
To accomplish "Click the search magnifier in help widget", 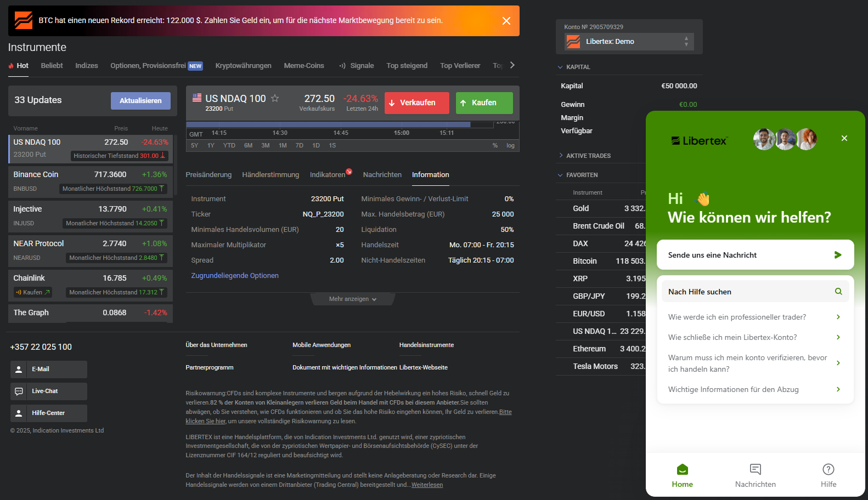I will click(838, 292).
